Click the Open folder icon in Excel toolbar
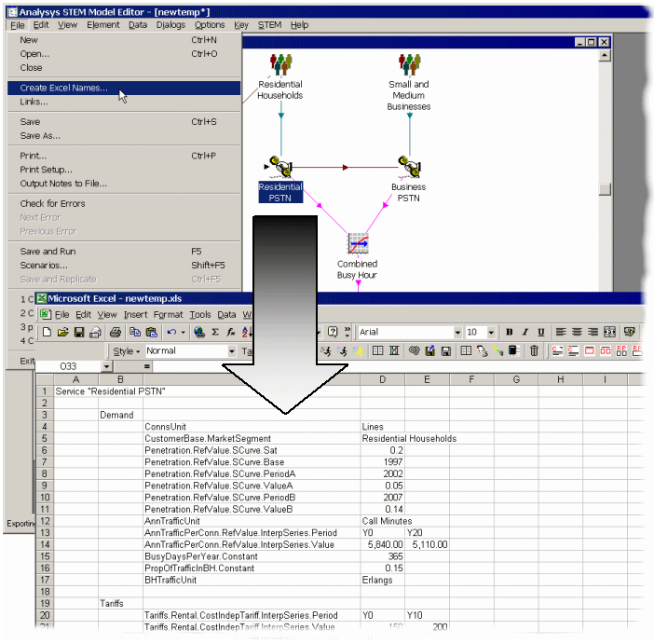Screen dimensions: 654x644 pos(63,332)
